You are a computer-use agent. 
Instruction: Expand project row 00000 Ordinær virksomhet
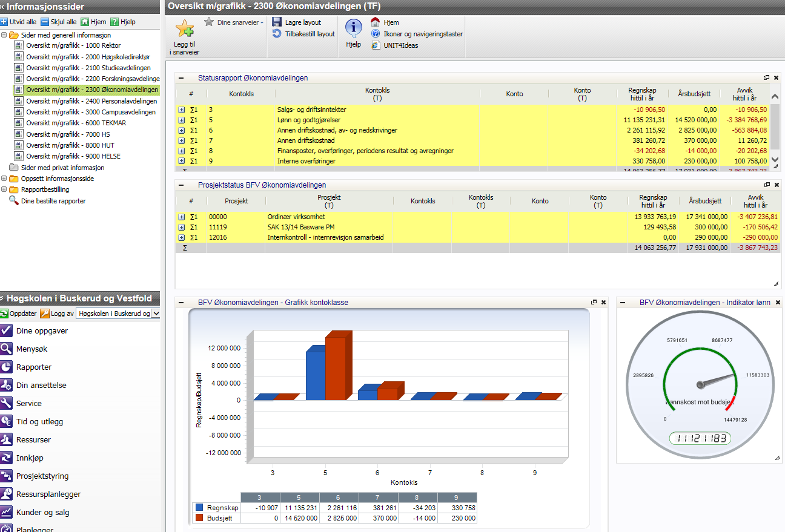coord(181,217)
